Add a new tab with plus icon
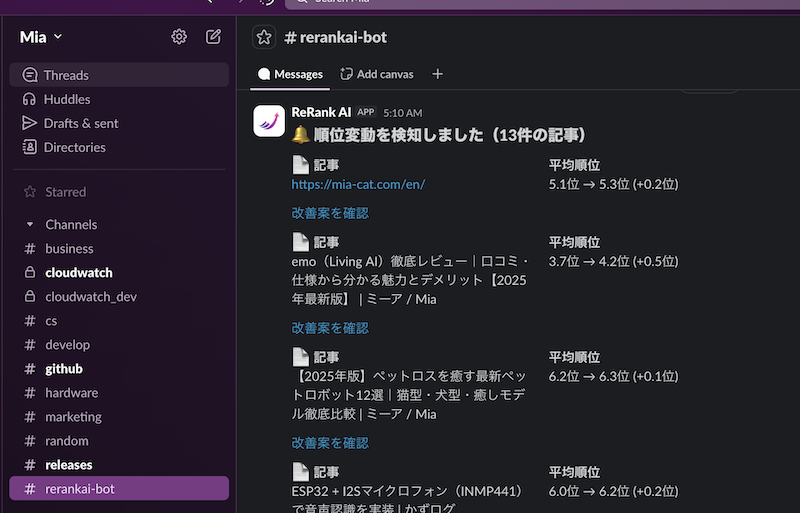Image resolution: width=800 pixels, height=513 pixels. pyautogui.click(x=437, y=74)
